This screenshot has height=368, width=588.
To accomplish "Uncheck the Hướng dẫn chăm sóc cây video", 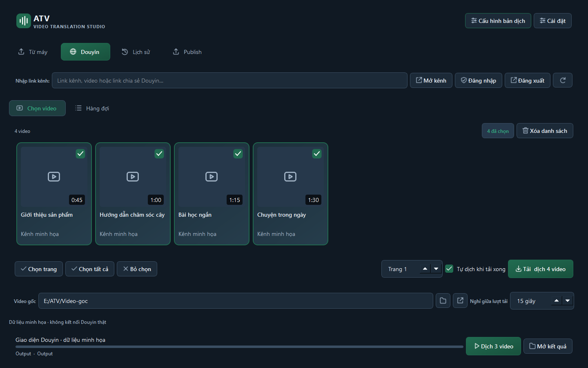I will 159,154.
